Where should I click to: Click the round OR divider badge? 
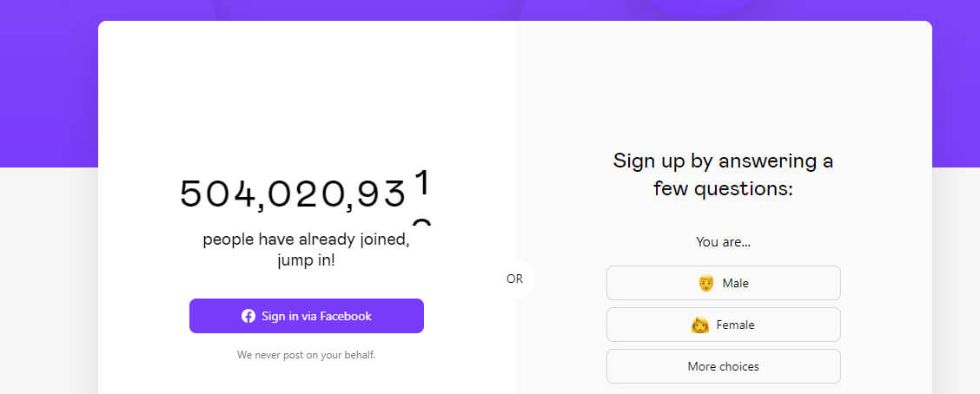click(x=514, y=279)
